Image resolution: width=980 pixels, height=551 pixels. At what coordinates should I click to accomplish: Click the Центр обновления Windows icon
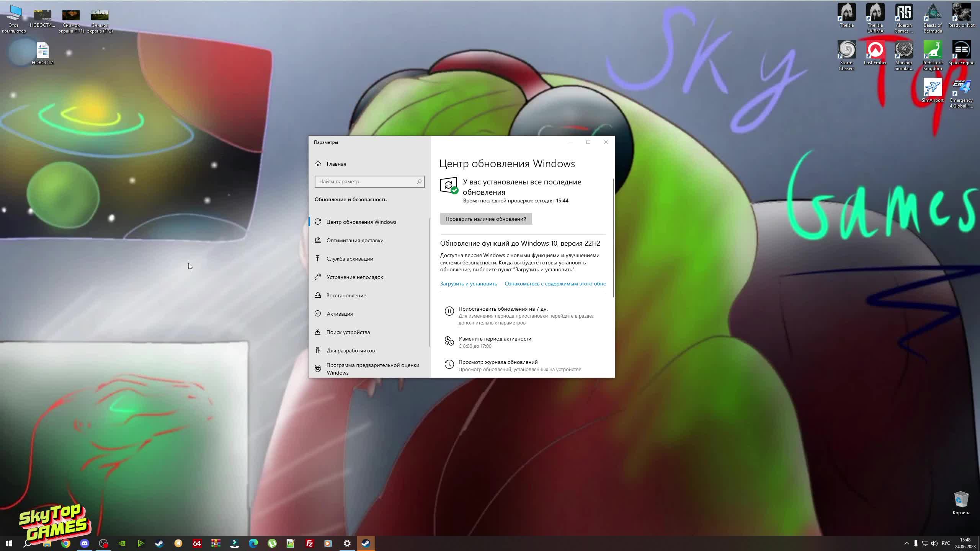318,222
